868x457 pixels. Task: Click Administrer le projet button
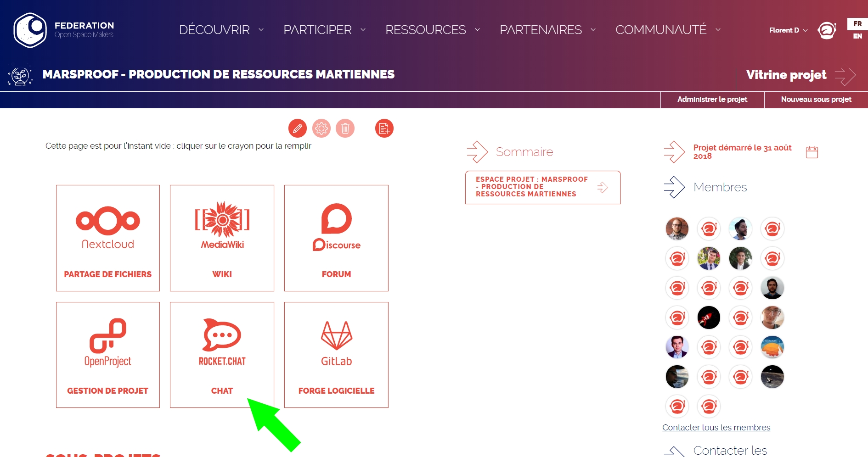(712, 100)
